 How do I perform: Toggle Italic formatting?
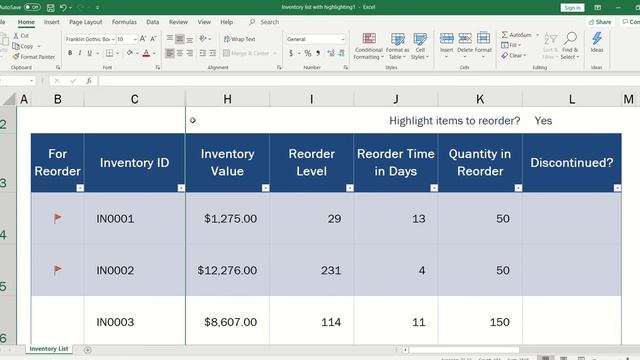pos(80,53)
